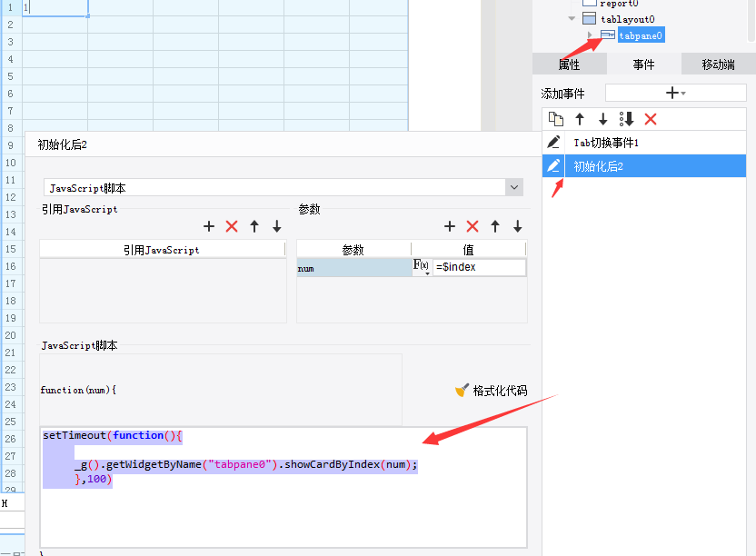Image resolution: width=756 pixels, height=556 pixels.
Task: Select tabpane0 in the component tree
Action: [641, 35]
